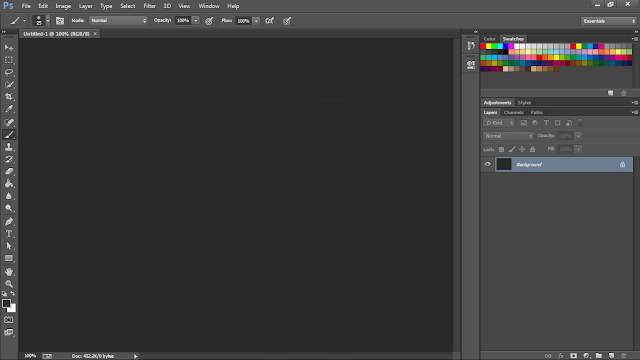Select the Eraser tool
The image size is (640, 360).
pos(9,171)
